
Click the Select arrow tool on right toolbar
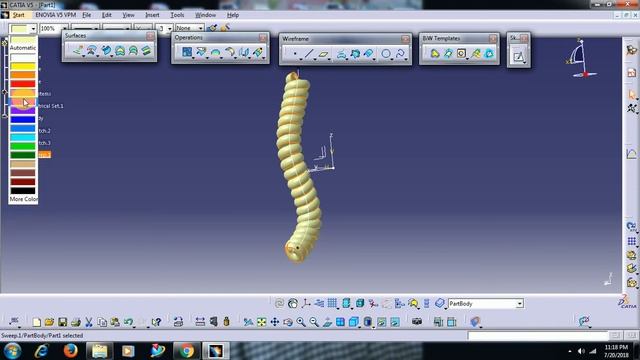pyautogui.click(x=631, y=95)
